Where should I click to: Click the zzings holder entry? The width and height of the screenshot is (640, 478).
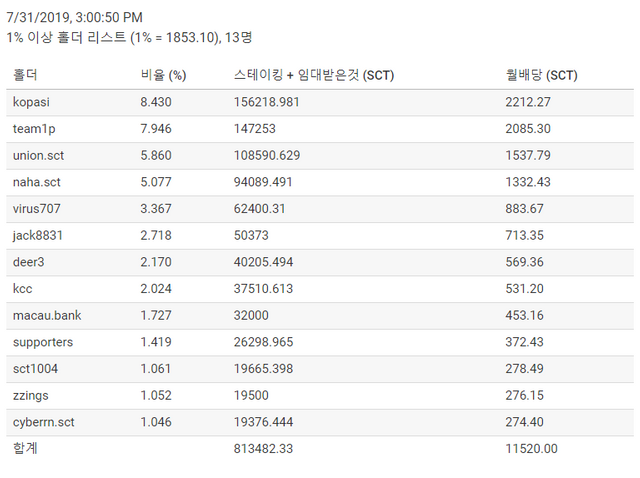tap(31, 395)
